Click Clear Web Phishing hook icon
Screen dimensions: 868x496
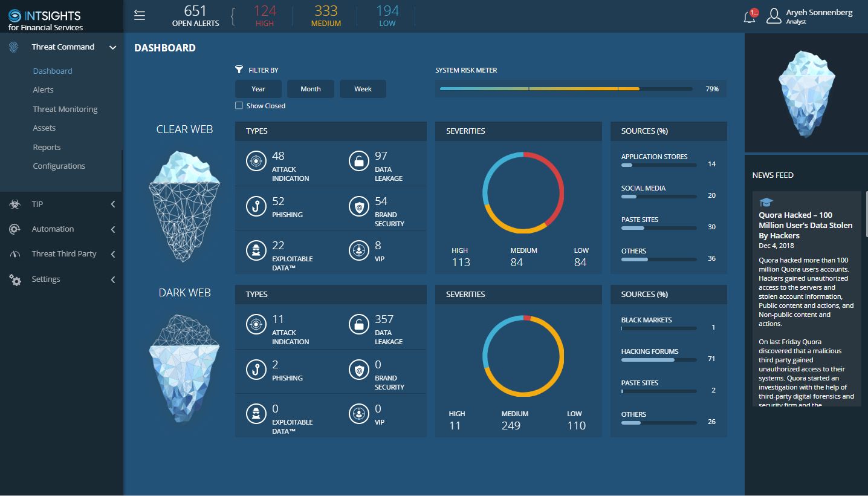point(256,206)
